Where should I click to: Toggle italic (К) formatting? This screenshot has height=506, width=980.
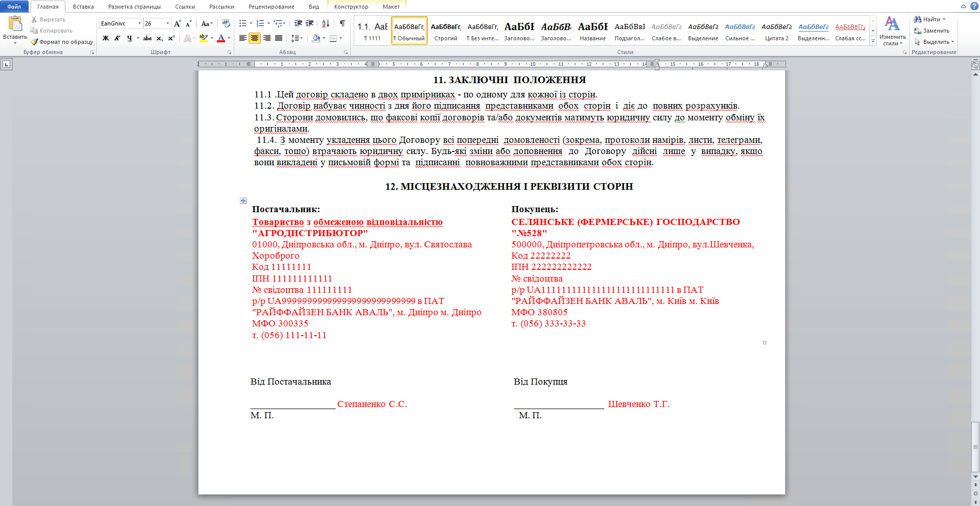tap(117, 38)
